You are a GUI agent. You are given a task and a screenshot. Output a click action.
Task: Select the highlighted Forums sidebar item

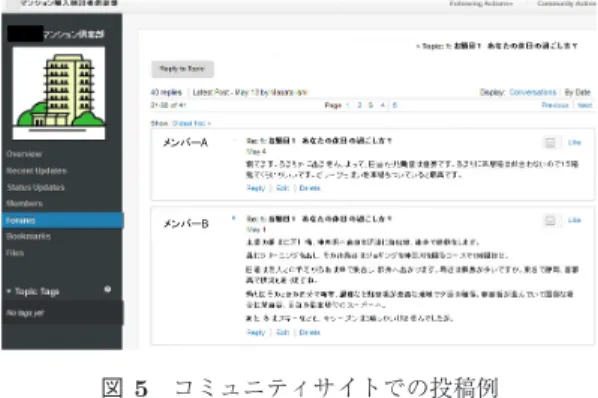(x=62, y=220)
